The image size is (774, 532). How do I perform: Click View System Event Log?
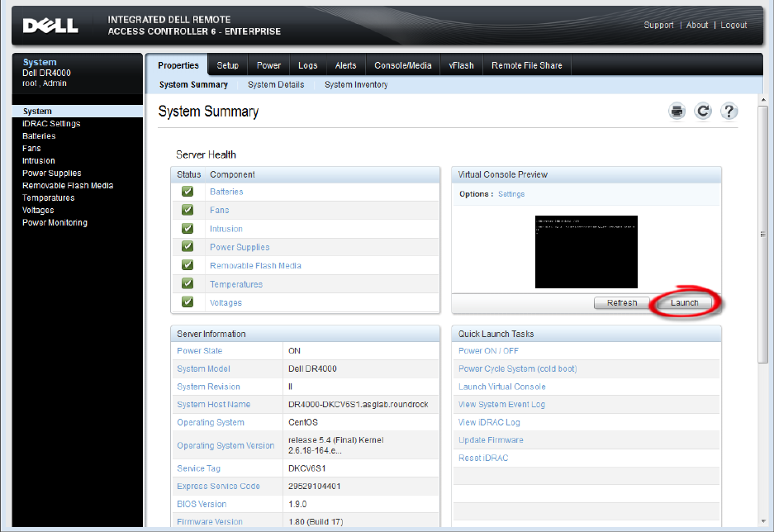[x=501, y=404]
